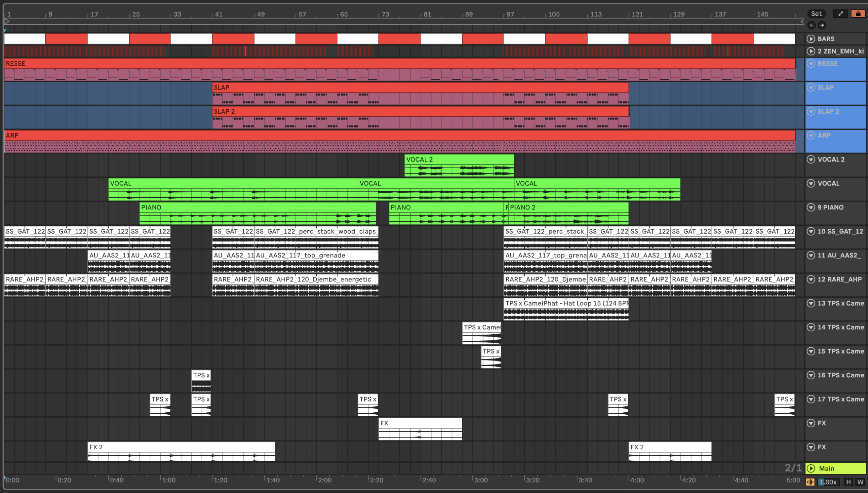The image size is (868, 493).
Task: Click the FX 2 track fold icon
Action: coord(811,447)
